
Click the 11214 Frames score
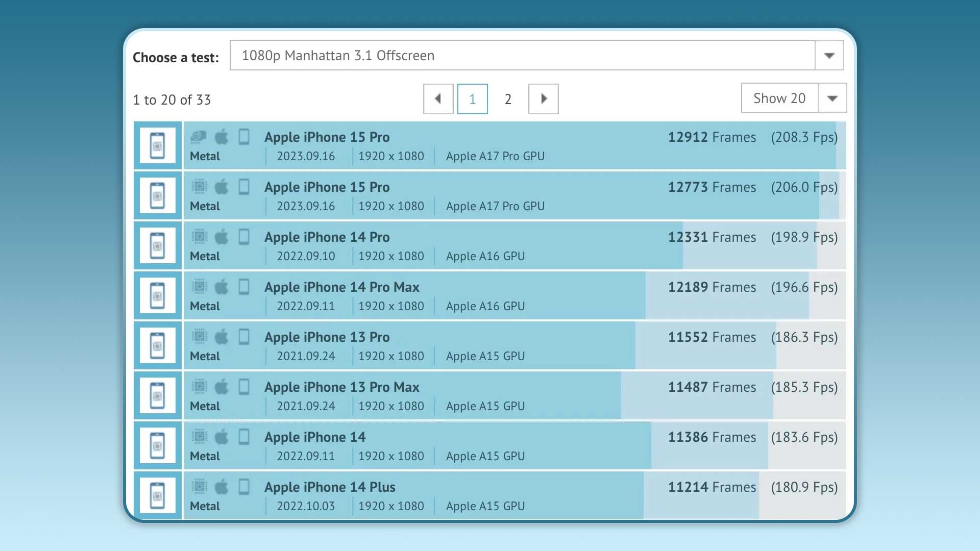point(712,487)
